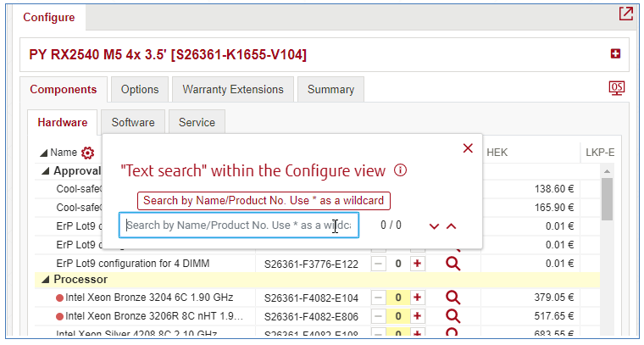The width and height of the screenshot is (644, 345).
Task: Click product number S26361-F4082-E104
Action: [311, 298]
